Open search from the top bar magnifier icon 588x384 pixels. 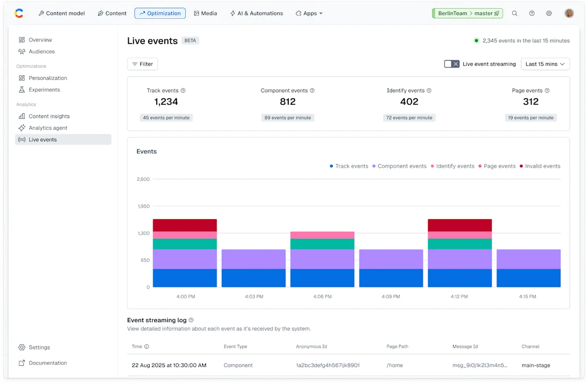coord(514,13)
